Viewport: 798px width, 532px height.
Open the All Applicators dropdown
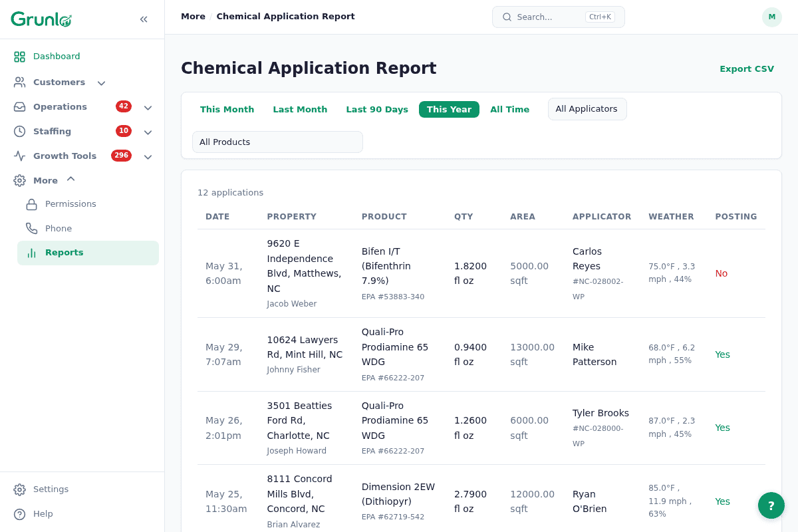(587, 109)
